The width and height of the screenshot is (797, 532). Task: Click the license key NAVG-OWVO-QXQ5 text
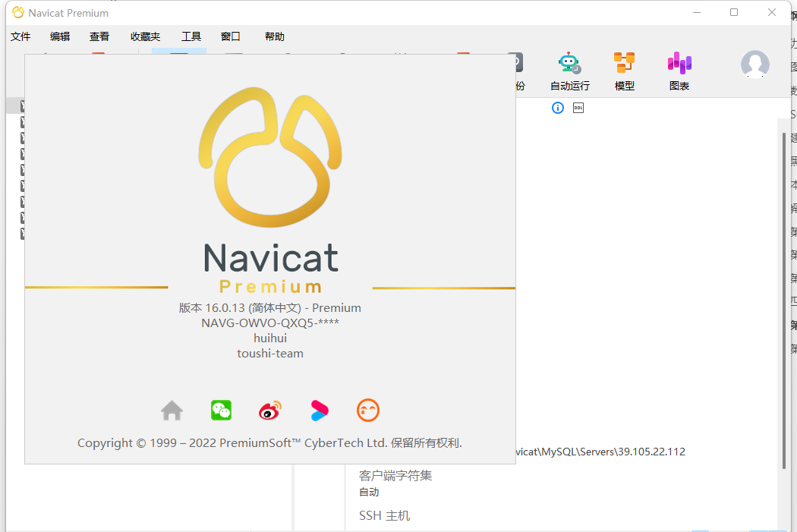tap(270, 323)
